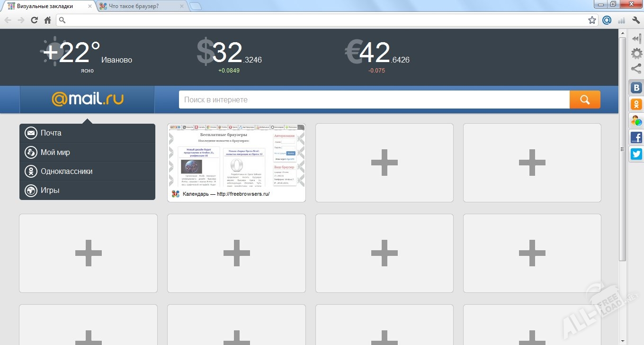This screenshot has height=345, width=644.
Task: Collapse the right sidebar panel
Action: pos(636,39)
